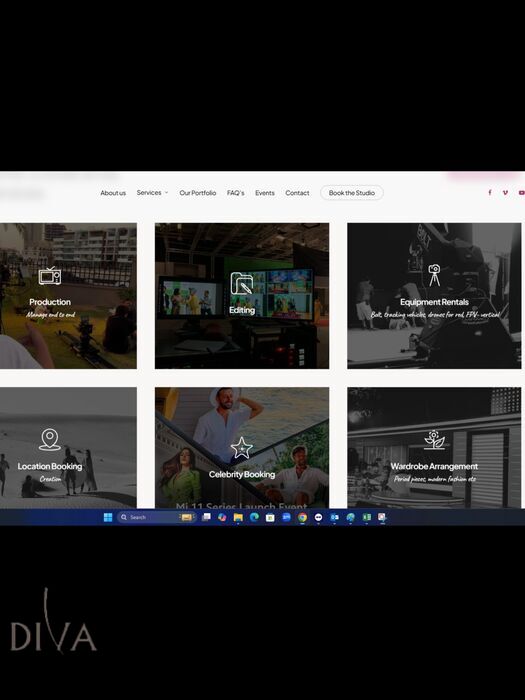Open the Contact link

click(x=297, y=193)
